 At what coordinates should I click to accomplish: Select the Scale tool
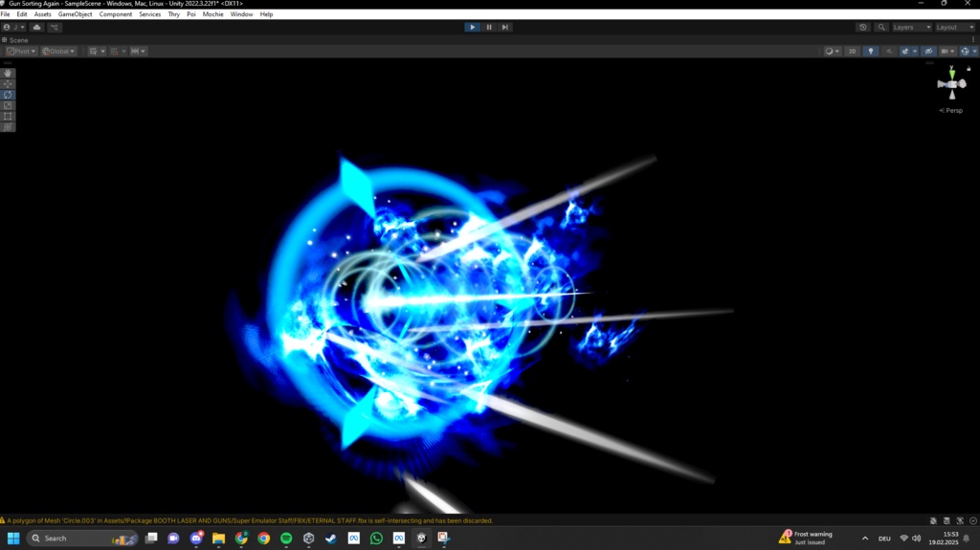coord(8,105)
